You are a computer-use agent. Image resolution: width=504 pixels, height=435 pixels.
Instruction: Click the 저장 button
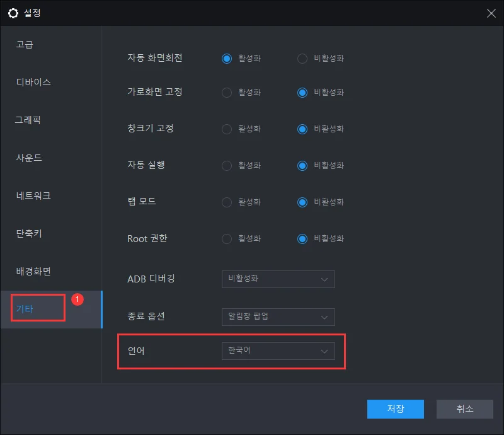[396, 409]
